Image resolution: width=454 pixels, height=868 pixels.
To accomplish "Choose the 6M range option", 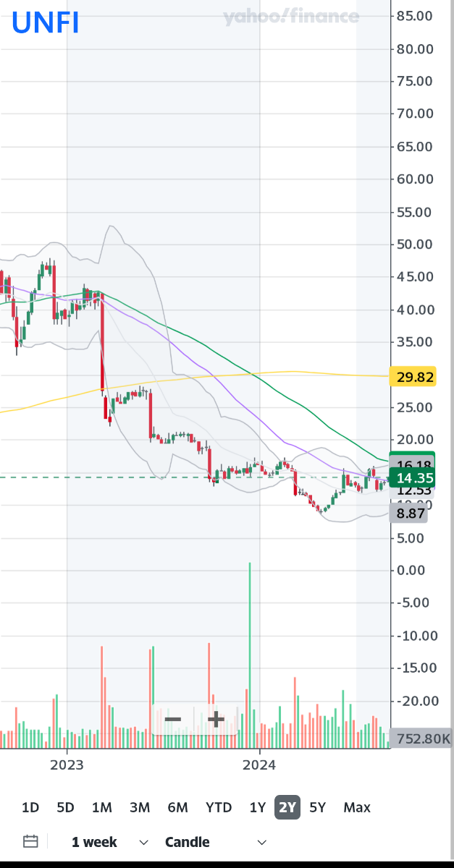I will [x=177, y=807].
